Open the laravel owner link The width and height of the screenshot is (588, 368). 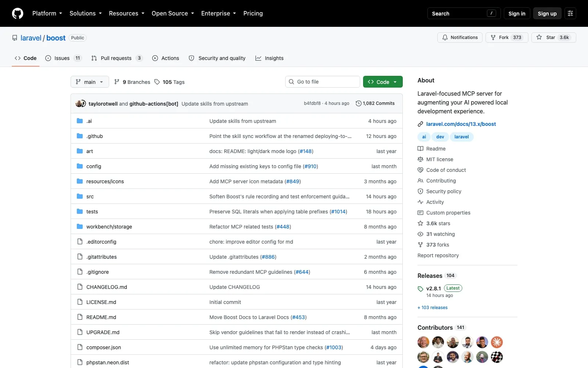coord(31,38)
